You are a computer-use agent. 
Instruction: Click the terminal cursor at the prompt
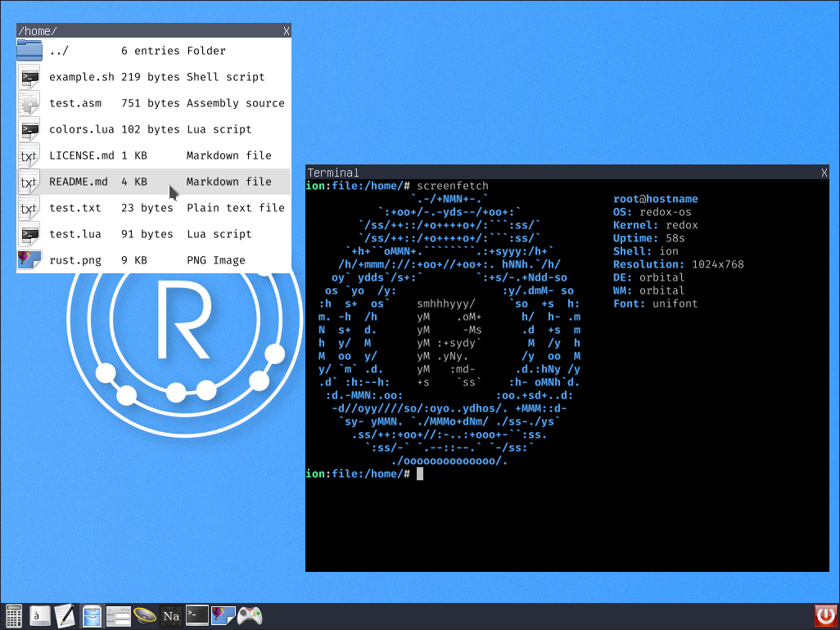click(x=420, y=474)
